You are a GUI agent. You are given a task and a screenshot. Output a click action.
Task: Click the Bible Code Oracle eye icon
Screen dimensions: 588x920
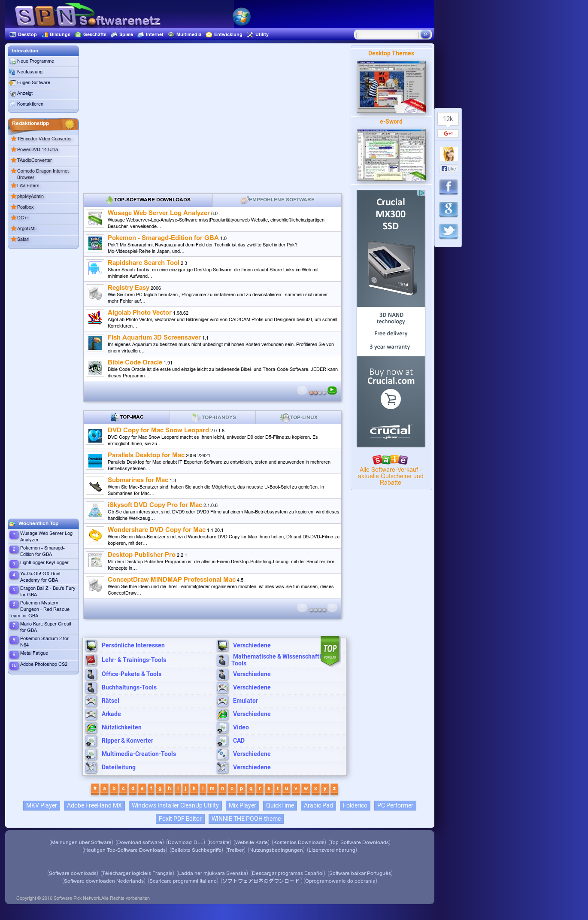coord(95,368)
